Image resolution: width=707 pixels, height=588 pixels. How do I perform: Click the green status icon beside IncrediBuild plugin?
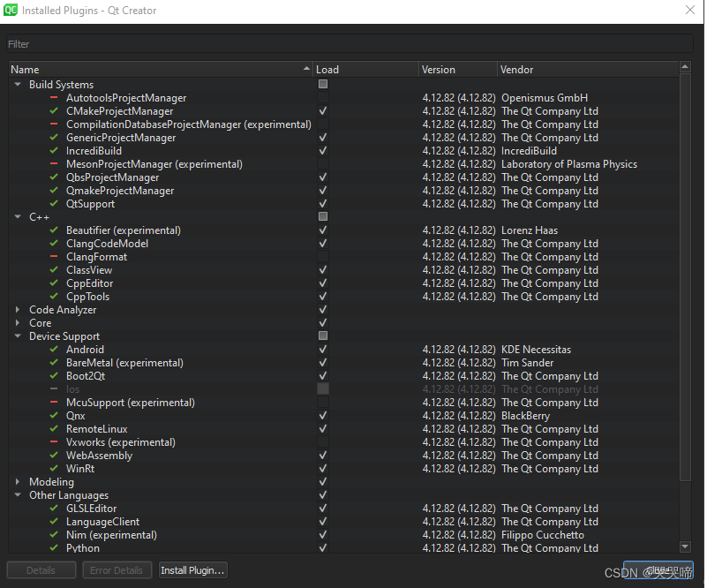tap(54, 151)
